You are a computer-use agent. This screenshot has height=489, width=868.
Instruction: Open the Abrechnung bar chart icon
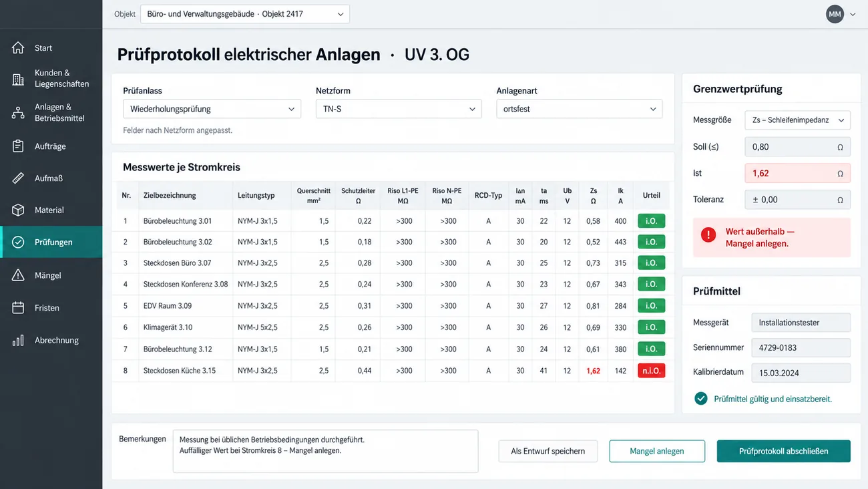click(18, 340)
